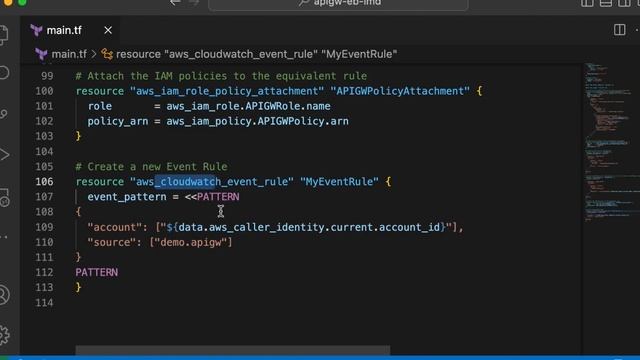Click "aws_iam_role_policy_attachment" resource type
Viewport: 640px width, 360px height.
coord(227,91)
